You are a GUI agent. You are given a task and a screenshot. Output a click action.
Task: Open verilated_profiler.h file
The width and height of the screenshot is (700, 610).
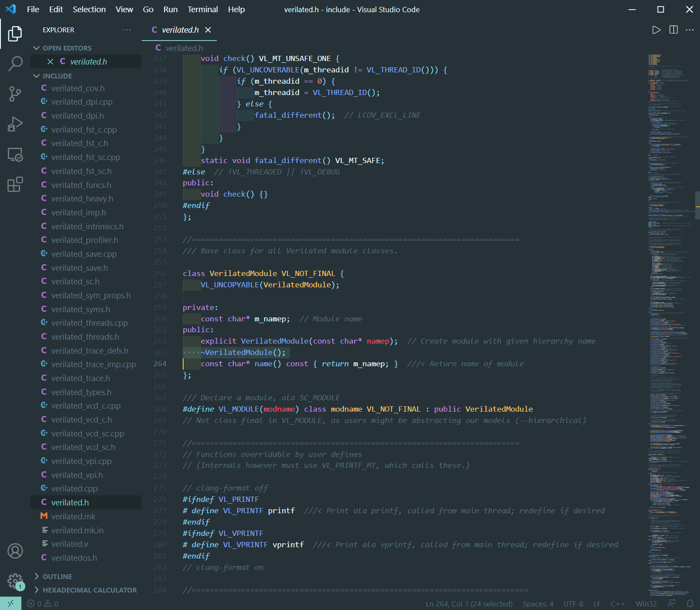[x=85, y=240]
